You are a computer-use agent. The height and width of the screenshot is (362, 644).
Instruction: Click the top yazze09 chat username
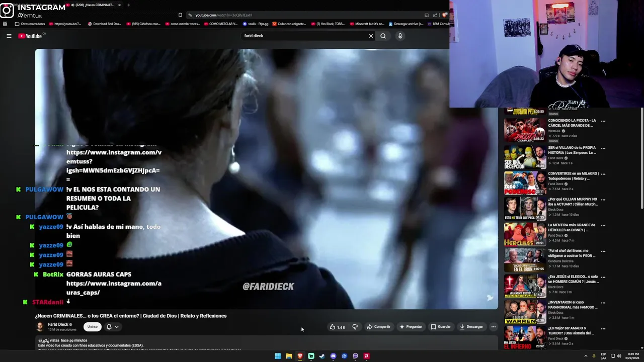coord(51,227)
